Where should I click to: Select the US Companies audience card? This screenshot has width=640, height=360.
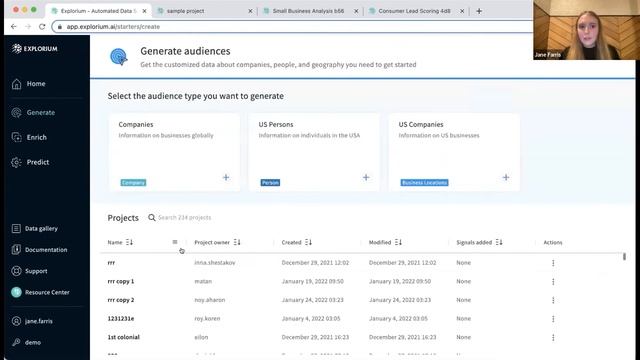click(x=454, y=152)
